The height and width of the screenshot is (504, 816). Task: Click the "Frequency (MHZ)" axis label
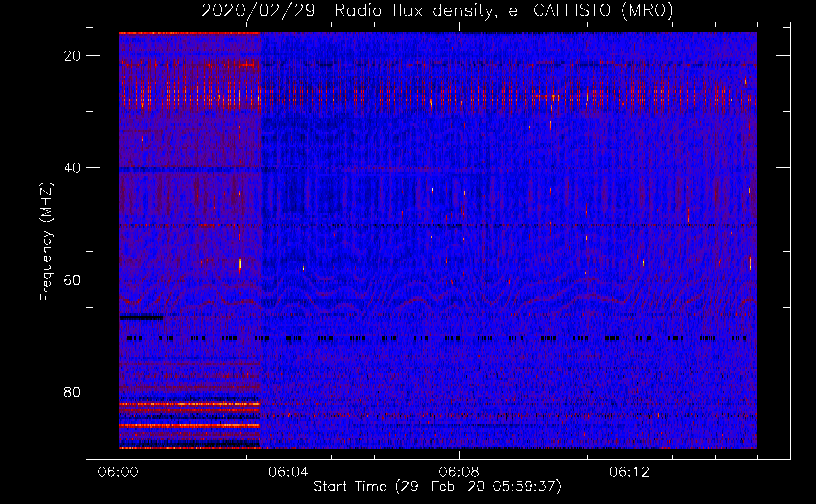tap(46, 242)
